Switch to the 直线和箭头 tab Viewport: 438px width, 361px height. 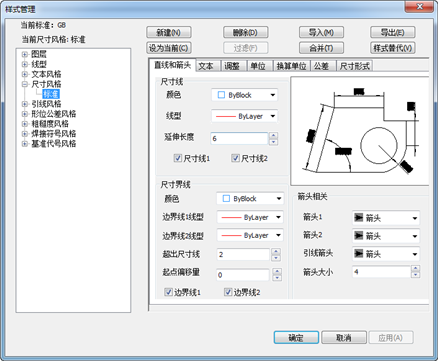(173, 65)
